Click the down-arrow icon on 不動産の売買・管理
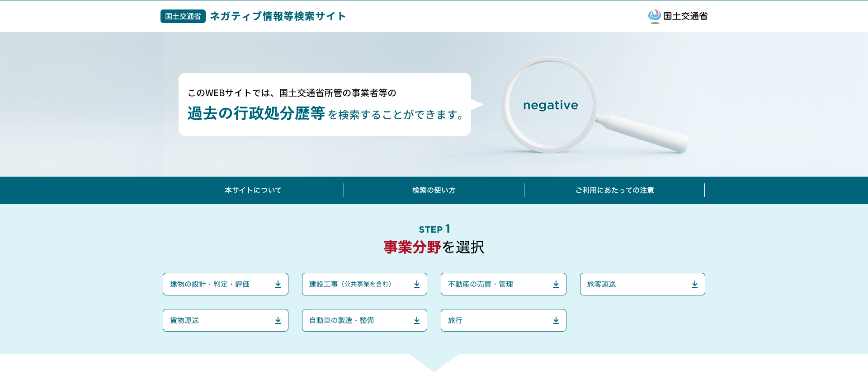The height and width of the screenshot is (379, 868). (x=556, y=284)
